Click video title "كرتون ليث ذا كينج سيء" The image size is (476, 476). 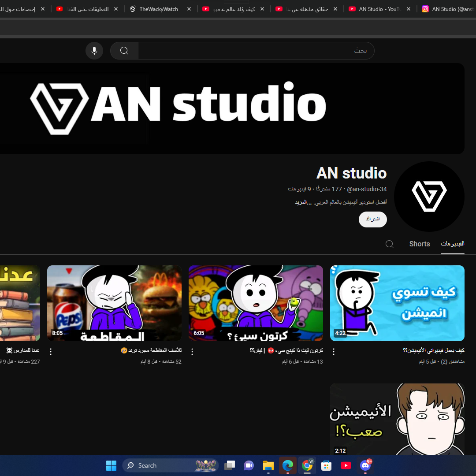tap(286, 350)
